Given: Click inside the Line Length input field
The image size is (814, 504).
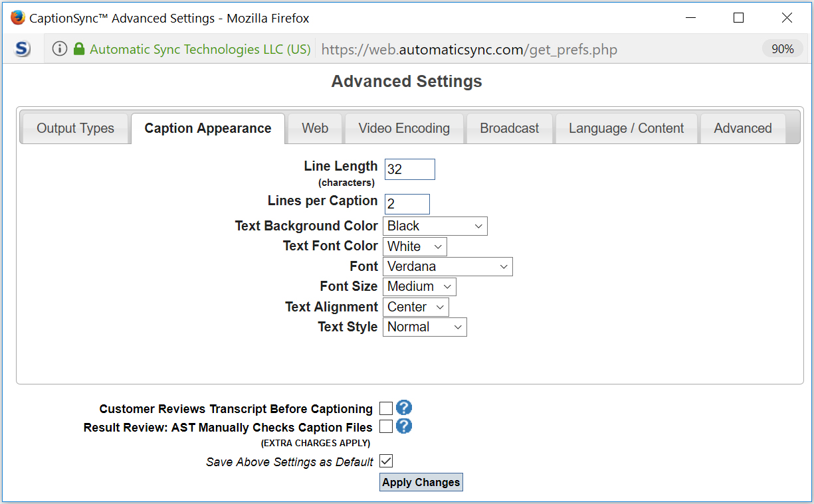Looking at the screenshot, I should 409,169.
